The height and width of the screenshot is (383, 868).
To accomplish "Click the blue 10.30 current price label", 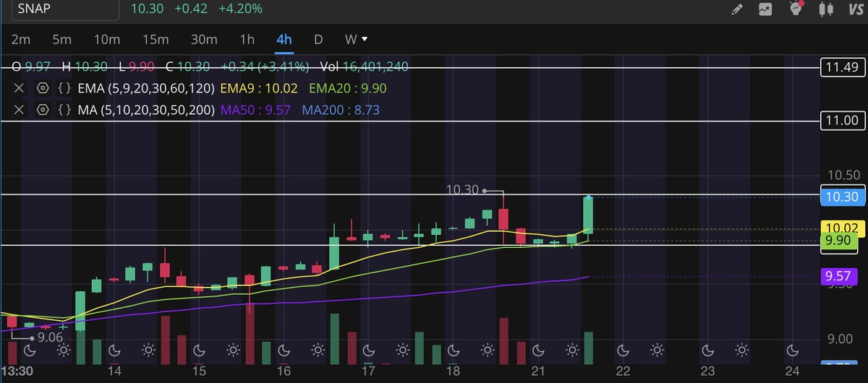I will point(843,196).
